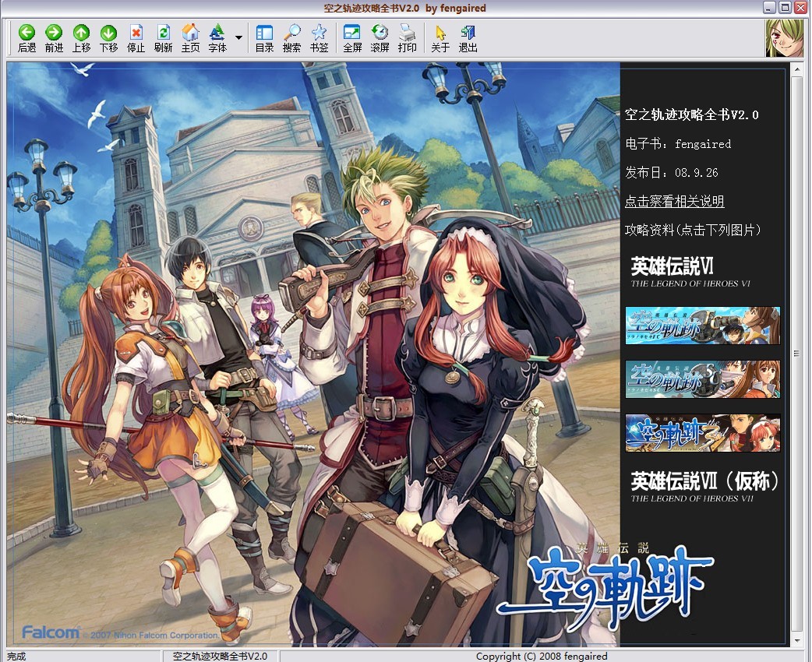This screenshot has height=662, width=812.
Task: Switch to 全屏 fullscreen mode
Action: (x=353, y=38)
